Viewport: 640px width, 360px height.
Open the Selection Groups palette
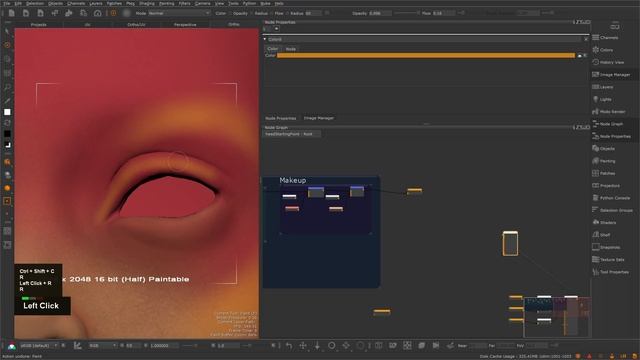pyautogui.click(x=612, y=210)
